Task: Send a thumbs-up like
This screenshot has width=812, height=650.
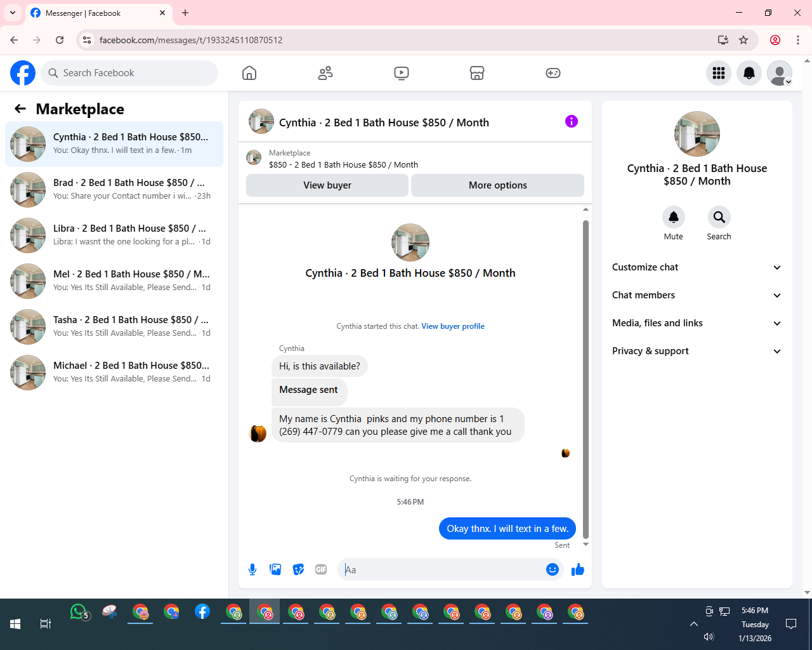Action: 578,569
